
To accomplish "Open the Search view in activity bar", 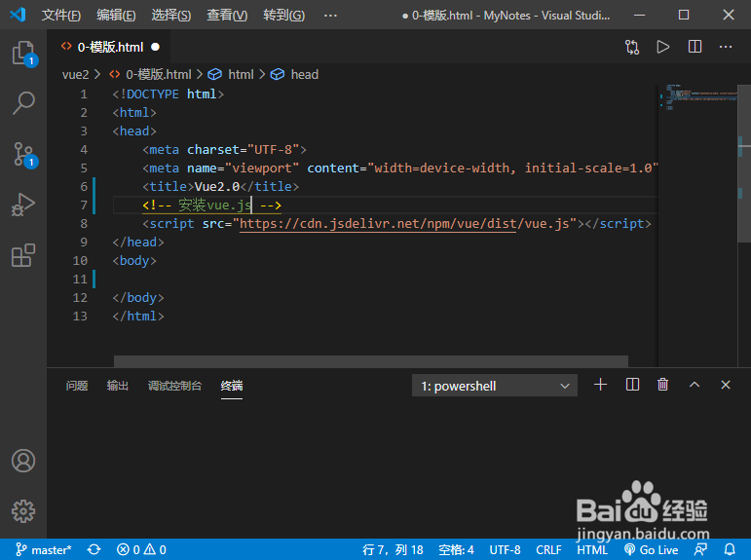I will (23, 103).
